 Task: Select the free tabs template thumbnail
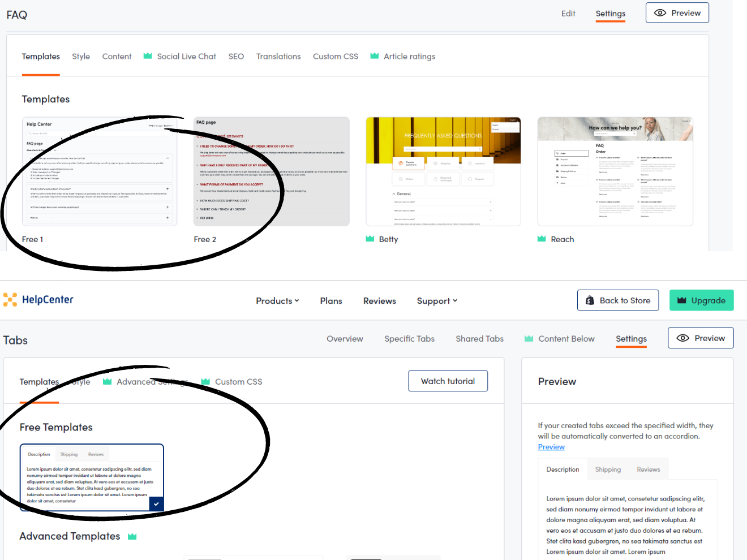click(92, 478)
